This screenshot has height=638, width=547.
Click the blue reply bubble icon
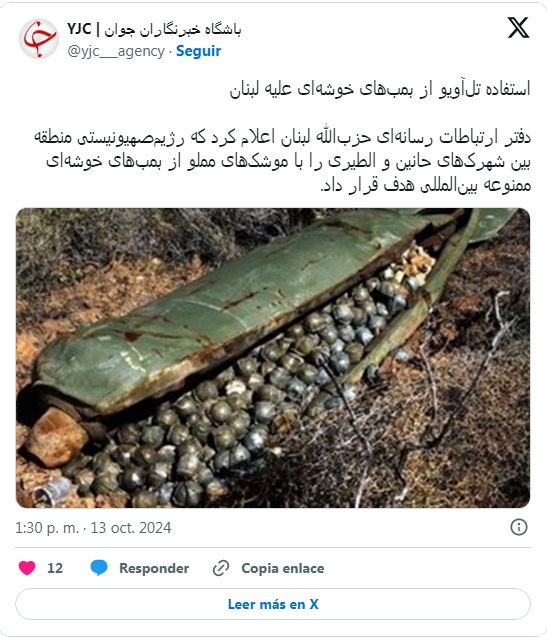click(99, 568)
